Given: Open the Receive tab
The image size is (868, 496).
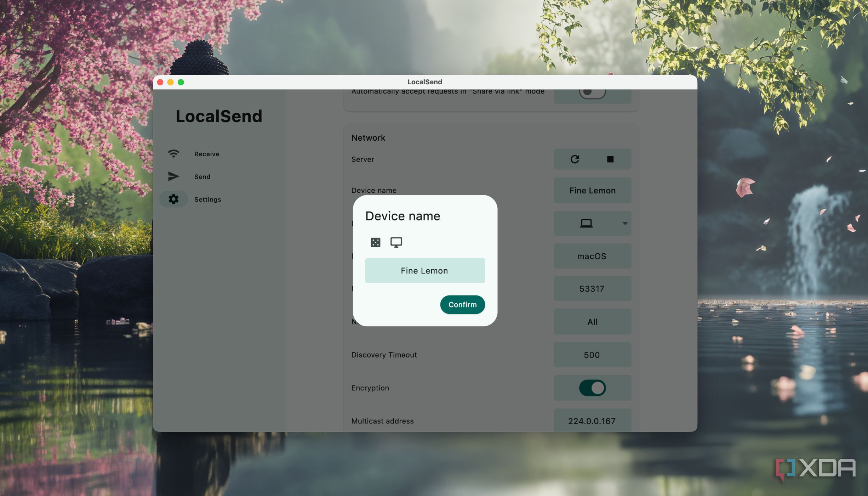Looking at the screenshot, I should tap(206, 154).
